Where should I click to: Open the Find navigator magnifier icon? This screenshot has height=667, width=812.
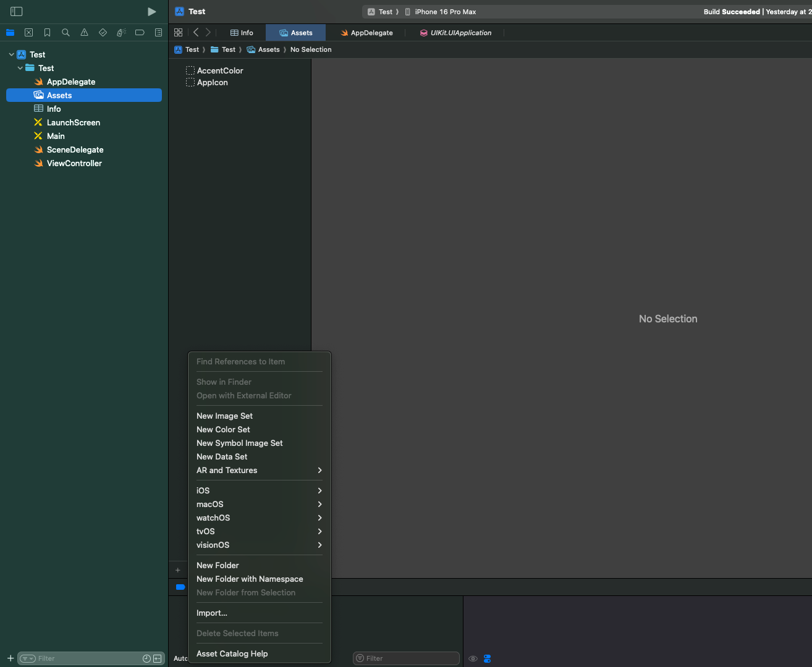coord(66,33)
